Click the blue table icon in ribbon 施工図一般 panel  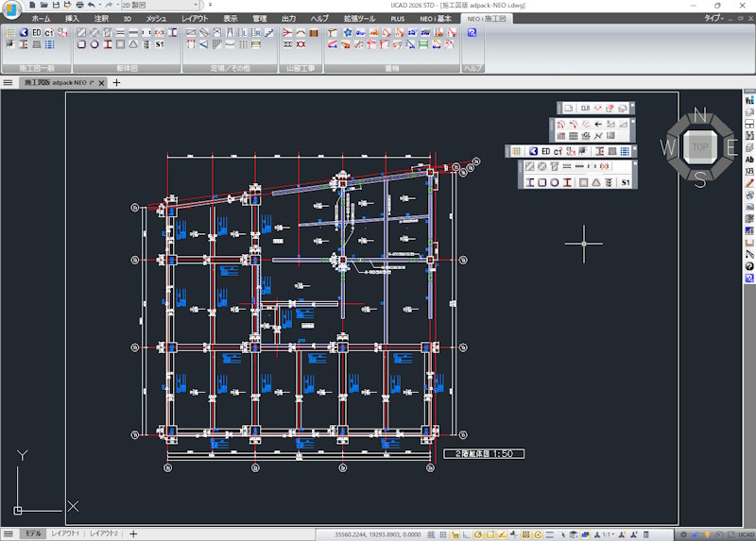point(50,44)
